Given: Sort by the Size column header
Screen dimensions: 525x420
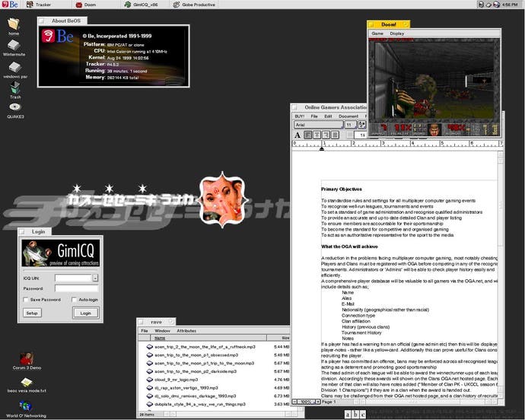Looking at the screenshot, I should 279,338.
